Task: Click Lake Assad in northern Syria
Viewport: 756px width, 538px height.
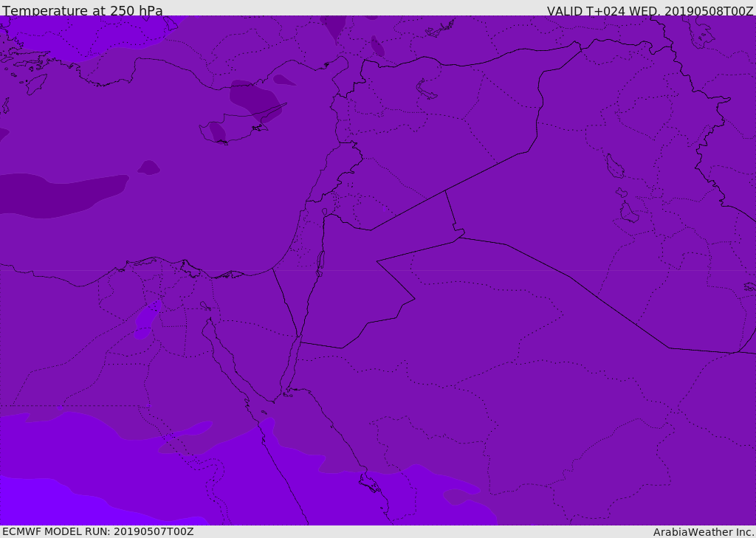Action: 426,90
